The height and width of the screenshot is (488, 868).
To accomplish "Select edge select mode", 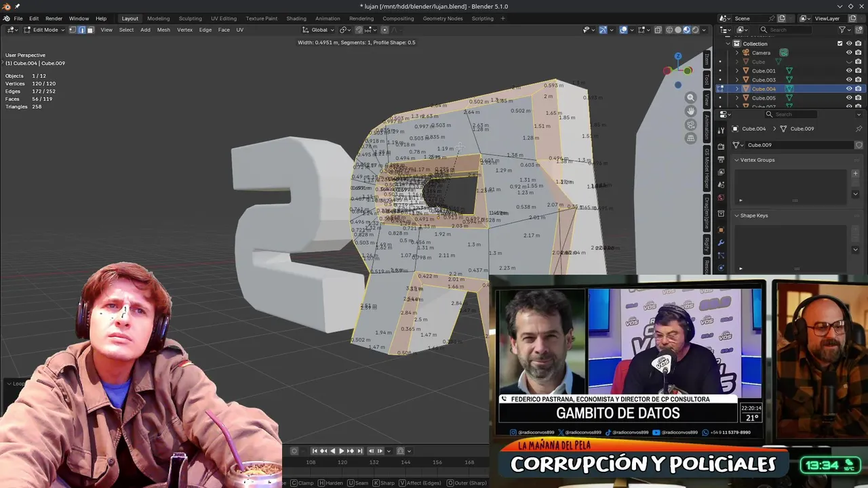I will (81, 30).
